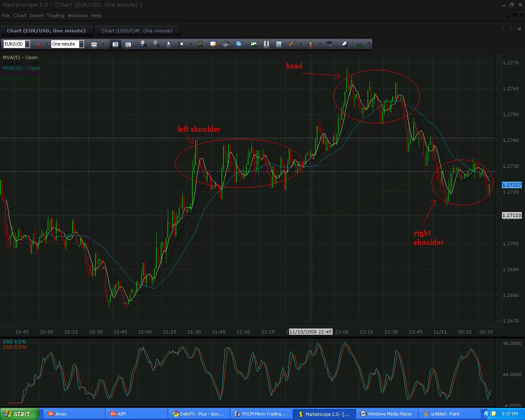Open the Trading menu
Image resolution: width=525 pixels, height=420 pixels.
coord(55,16)
